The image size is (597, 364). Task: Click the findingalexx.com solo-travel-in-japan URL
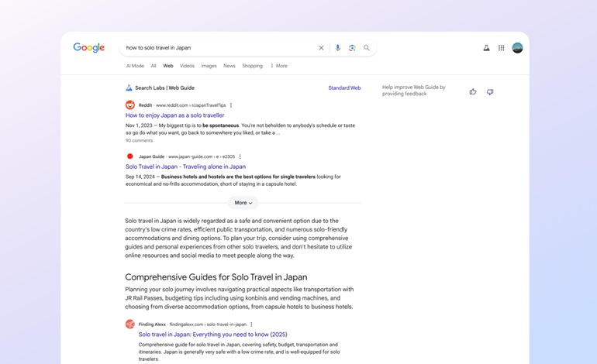pyautogui.click(x=208, y=325)
